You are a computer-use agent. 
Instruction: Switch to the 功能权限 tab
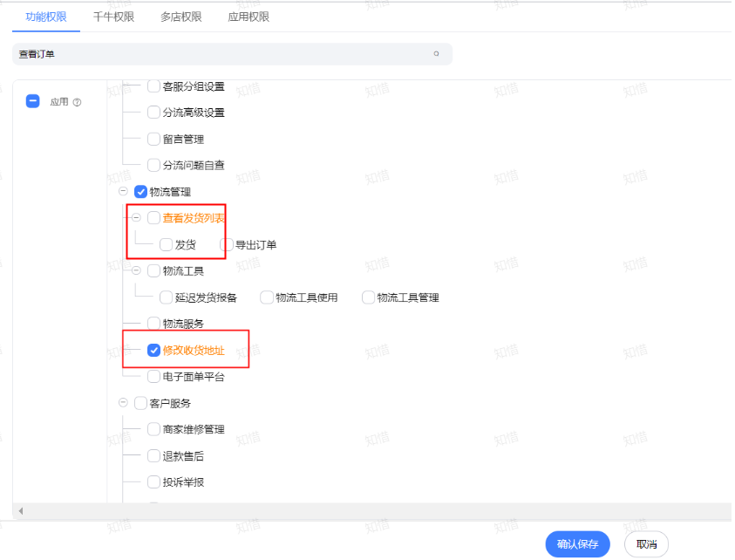[46, 17]
